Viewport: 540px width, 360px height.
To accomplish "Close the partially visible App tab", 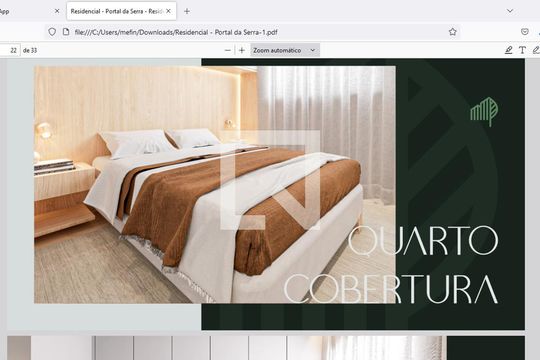I will (57, 11).
